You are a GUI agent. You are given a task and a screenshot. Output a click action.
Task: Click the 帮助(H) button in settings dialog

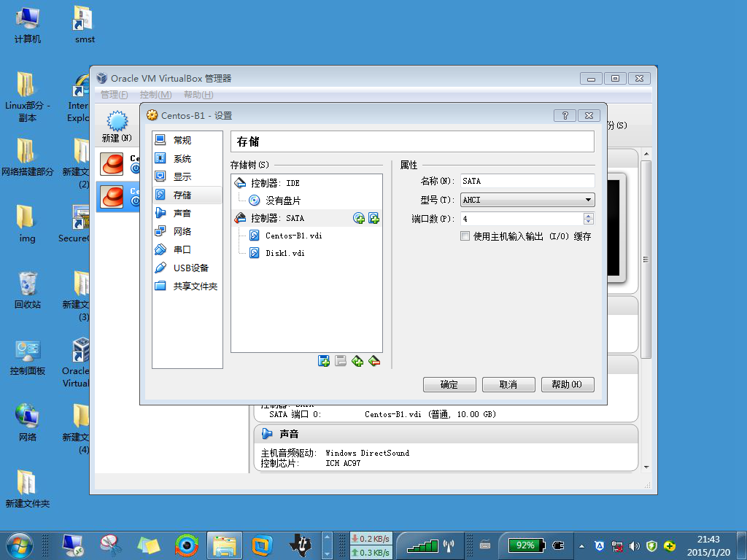pos(568,384)
